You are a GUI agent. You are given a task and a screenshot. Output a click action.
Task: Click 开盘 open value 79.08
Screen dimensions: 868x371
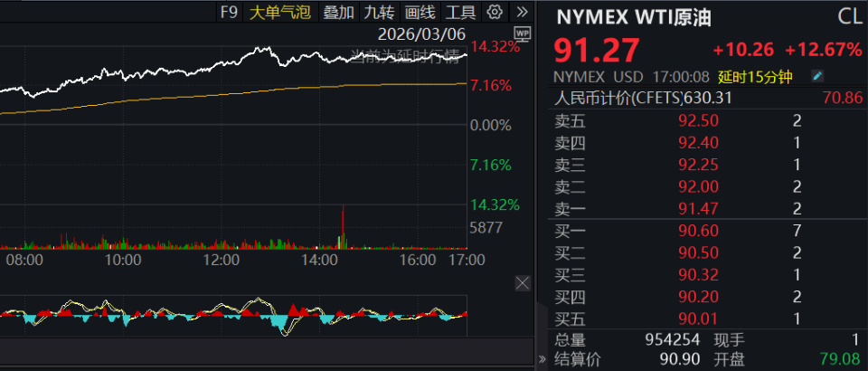click(842, 359)
